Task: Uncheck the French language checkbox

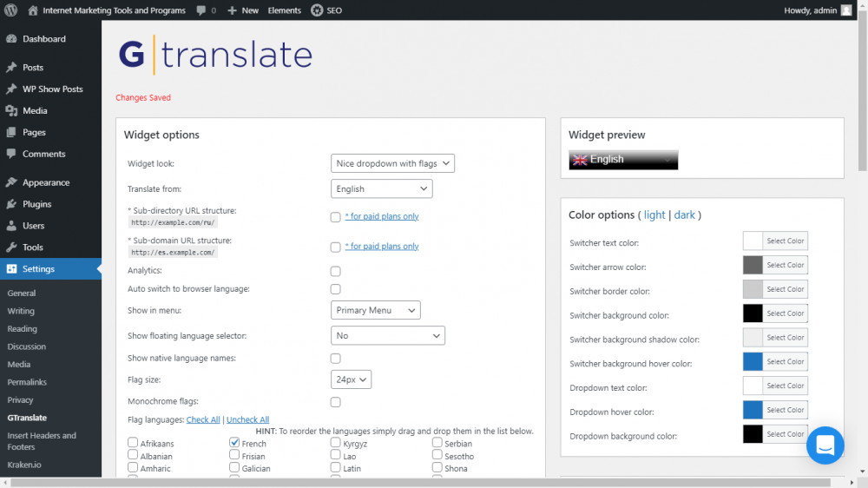Action: (x=234, y=442)
